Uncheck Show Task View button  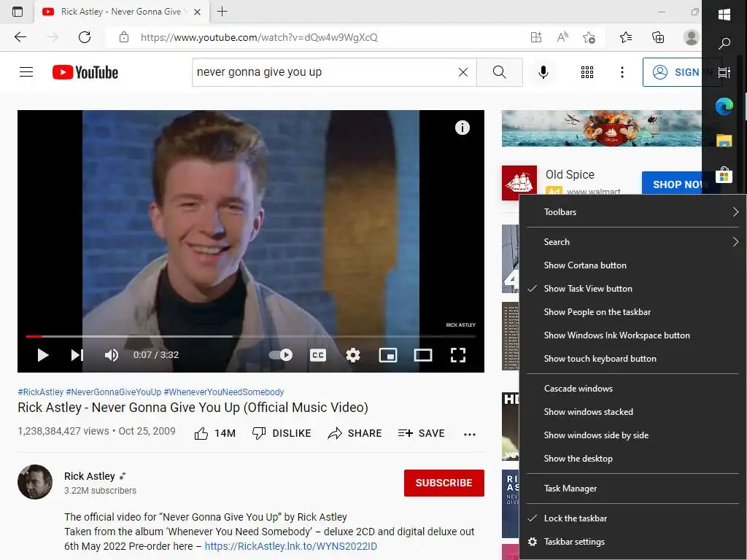(633, 289)
